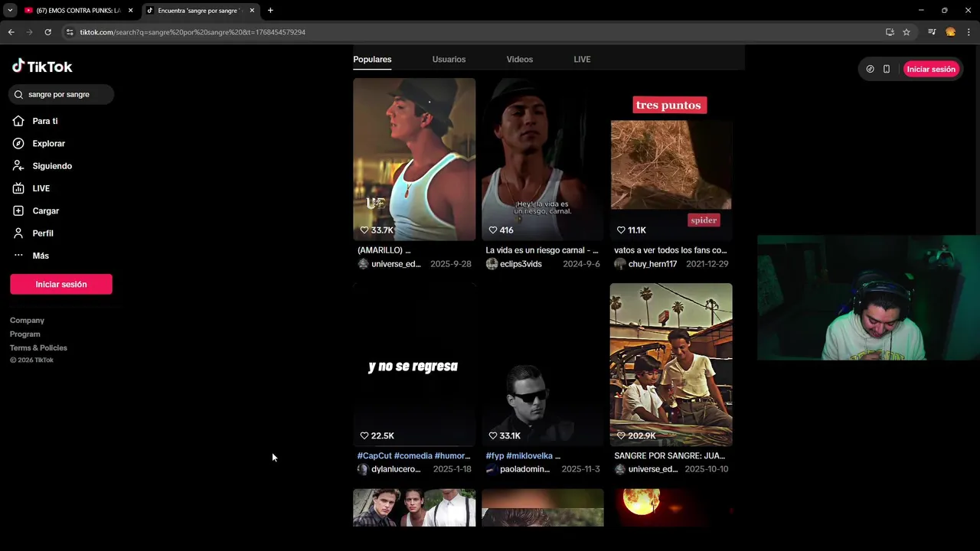Open the Company footer link
Screen dimensions: 980x551
coord(27,320)
